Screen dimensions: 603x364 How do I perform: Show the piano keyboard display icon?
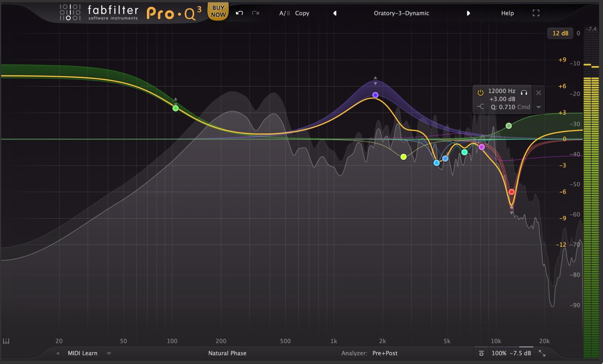(6, 341)
